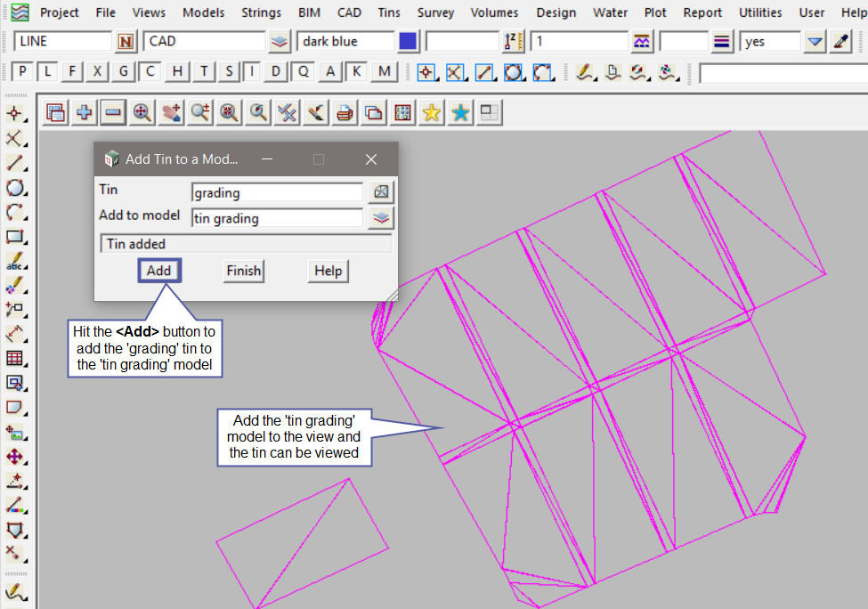Click the minus remove-model icon
The width and height of the screenshot is (868, 609).
point(113,112)
